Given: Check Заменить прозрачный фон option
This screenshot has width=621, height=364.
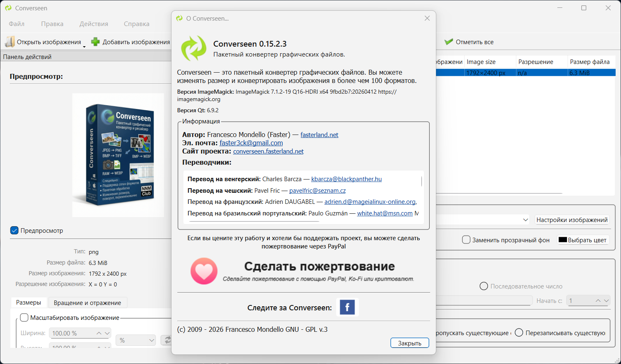Looking at the screenshot, I should 466,240.
